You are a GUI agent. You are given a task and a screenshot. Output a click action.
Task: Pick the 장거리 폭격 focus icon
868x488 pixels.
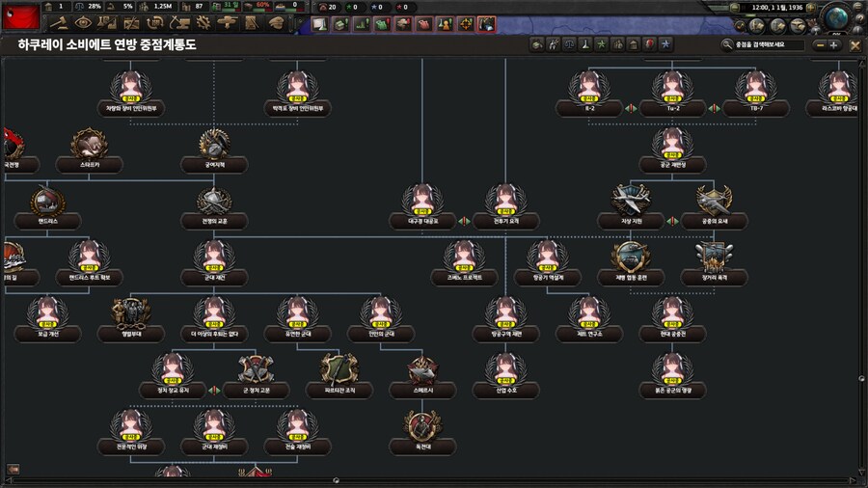tap(715, 258)
